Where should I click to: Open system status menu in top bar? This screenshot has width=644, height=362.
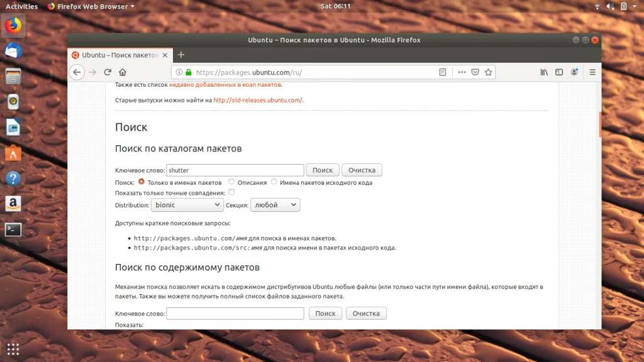click(x=616, y=6)
